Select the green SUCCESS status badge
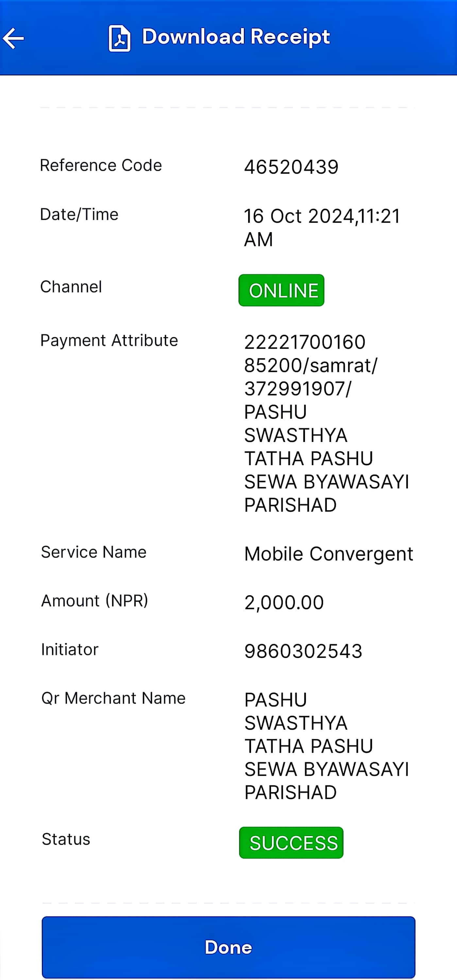Viewport: 457px width, 980px height. (x=291, y=842)
